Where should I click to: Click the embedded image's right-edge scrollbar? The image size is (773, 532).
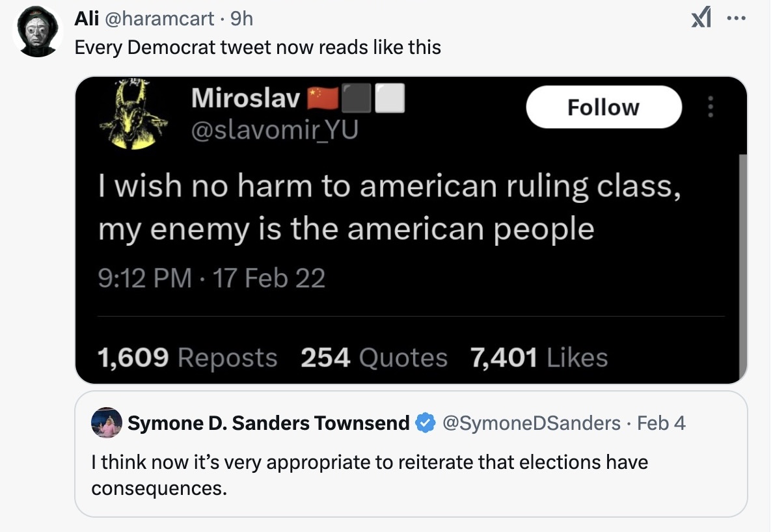743,266
